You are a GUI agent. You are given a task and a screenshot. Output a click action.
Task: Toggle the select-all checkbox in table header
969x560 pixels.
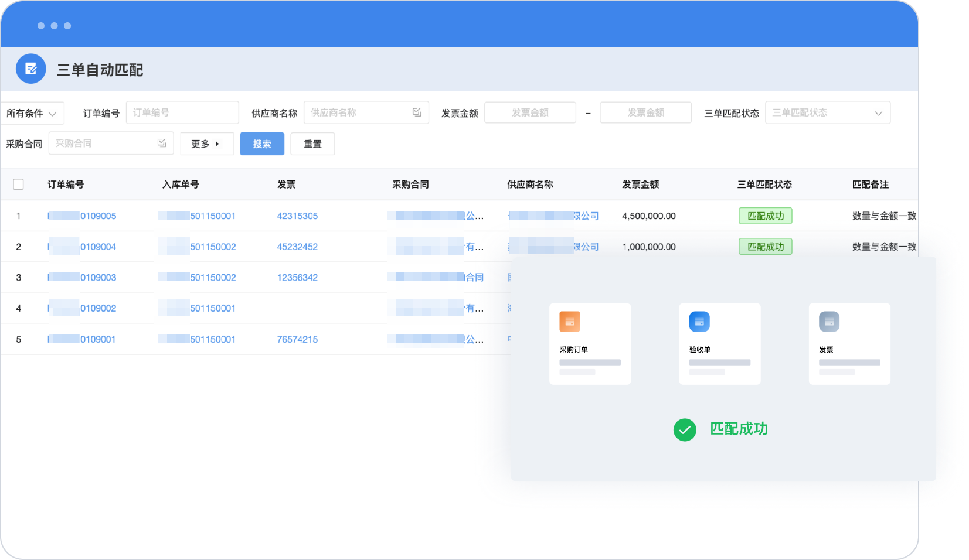18,185
